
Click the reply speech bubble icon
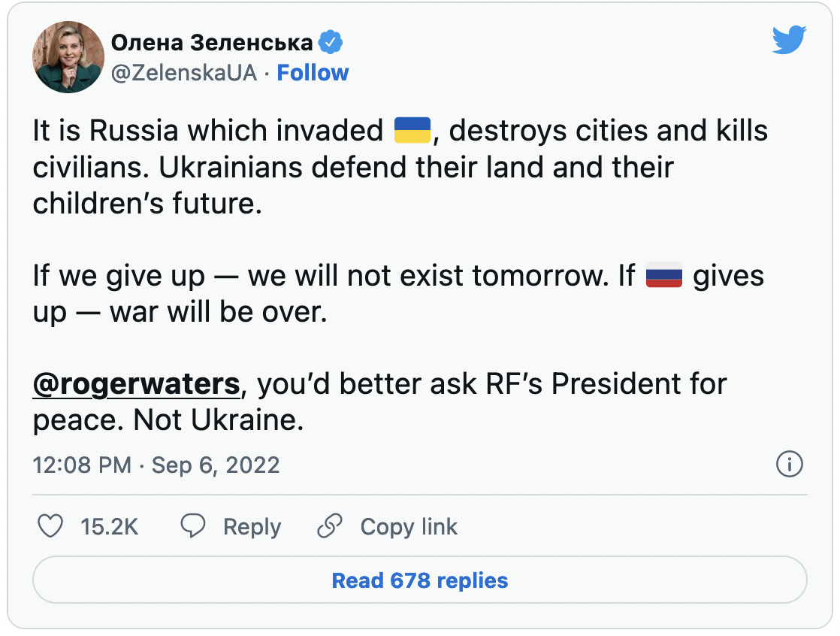tap(194, 526)
